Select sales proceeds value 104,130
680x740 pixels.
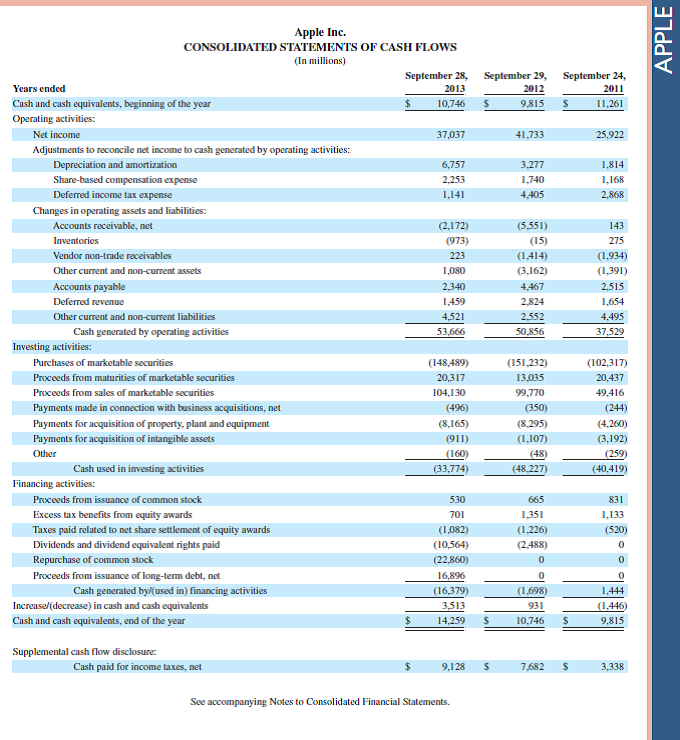[x=448, y=393]
